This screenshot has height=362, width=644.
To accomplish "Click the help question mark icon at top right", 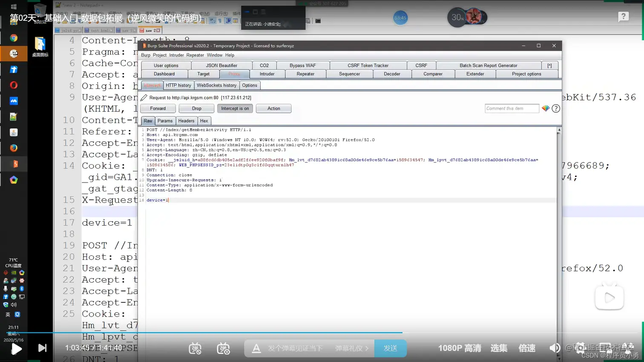I will (x=623, y=17).
